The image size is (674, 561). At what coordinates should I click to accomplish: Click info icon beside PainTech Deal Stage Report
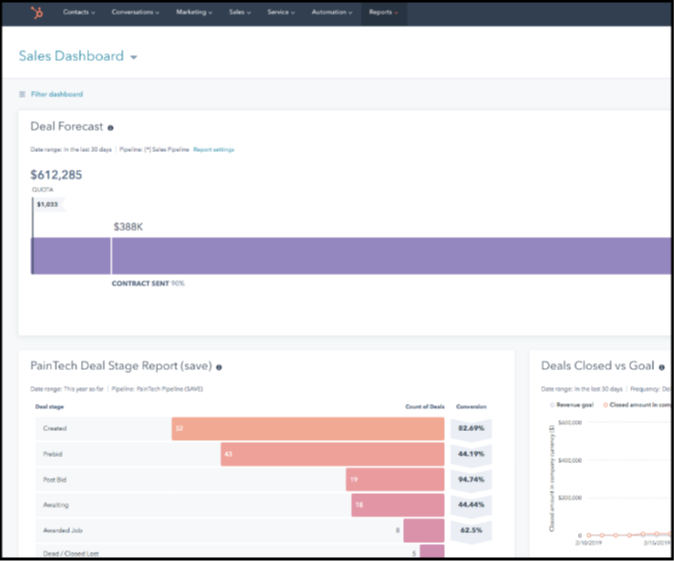(219, 368)
